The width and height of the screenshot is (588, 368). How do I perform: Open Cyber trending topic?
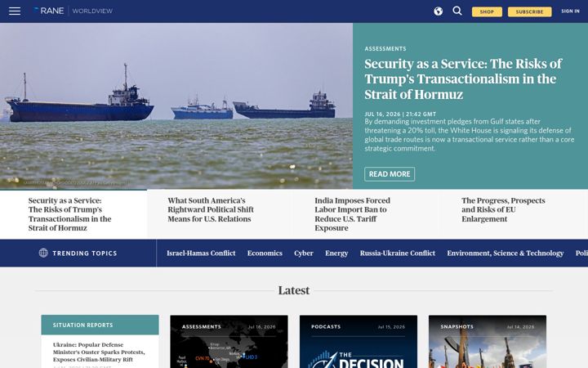[304, 253]
